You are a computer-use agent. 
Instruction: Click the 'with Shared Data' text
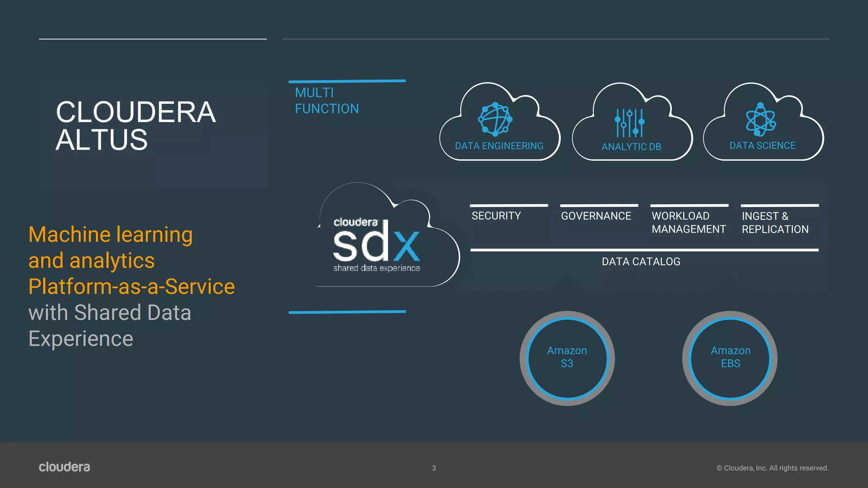[110, 313]
